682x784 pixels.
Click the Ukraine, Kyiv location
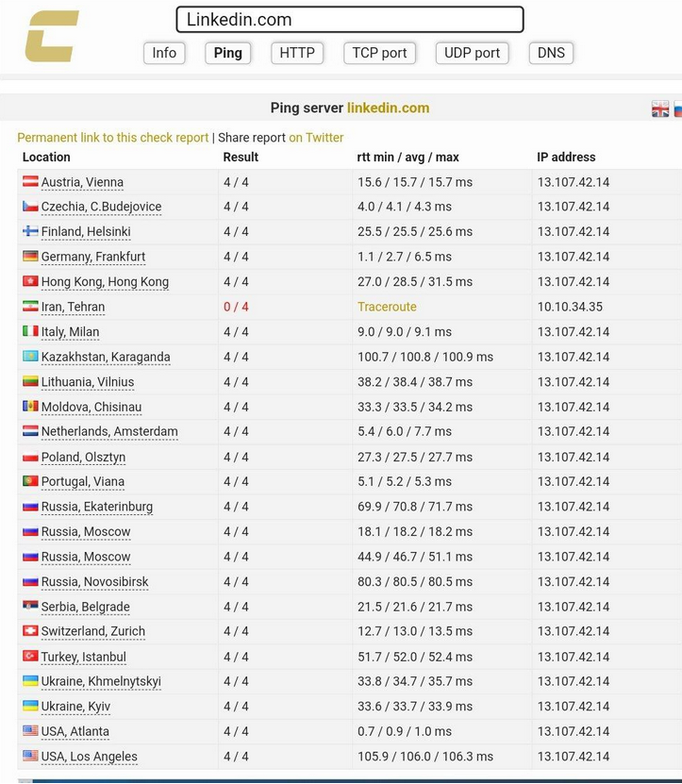(76, 706)
